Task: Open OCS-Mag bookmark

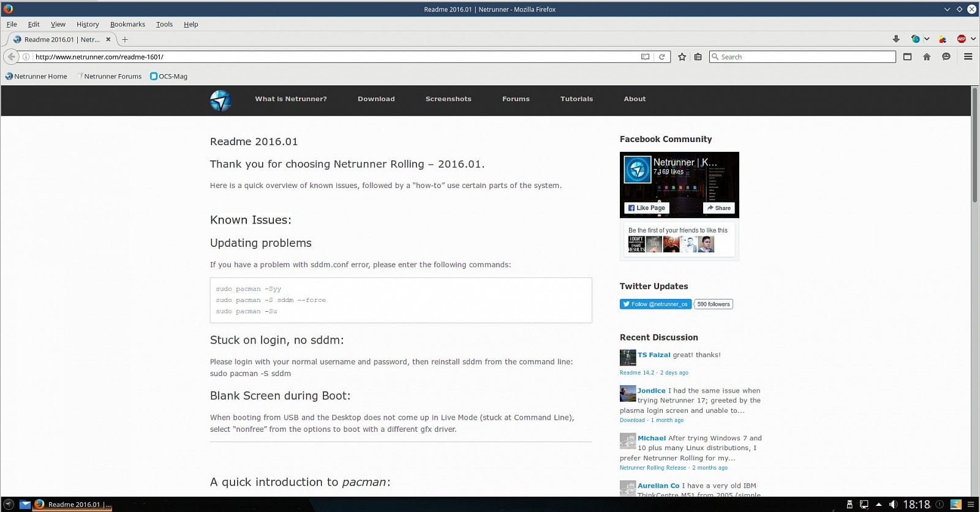Action: 169,77
